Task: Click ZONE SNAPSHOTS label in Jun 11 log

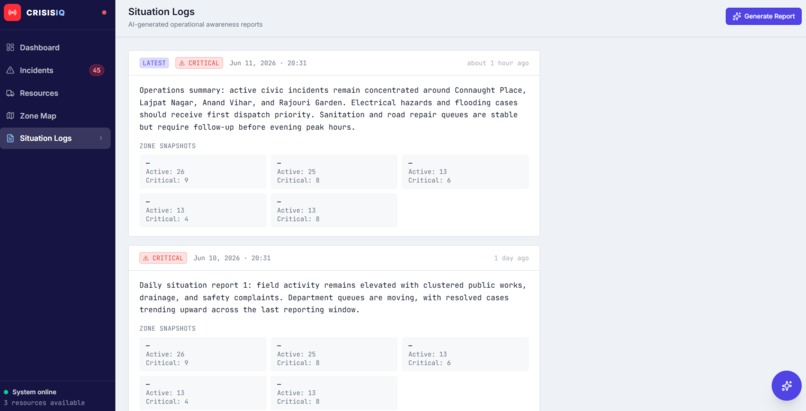Action: 168,146
